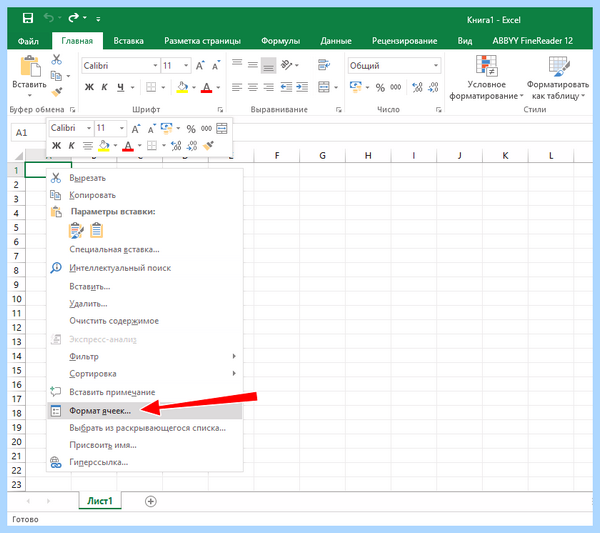Expand the Шрифт group dialog launcher
Image resolution: width=600 pixels, height=533 pixels.
[220, 110]
